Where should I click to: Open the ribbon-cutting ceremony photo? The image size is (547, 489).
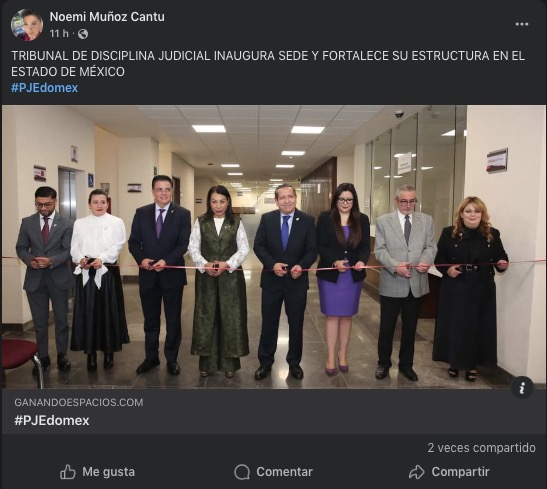(x=274, y=247)
